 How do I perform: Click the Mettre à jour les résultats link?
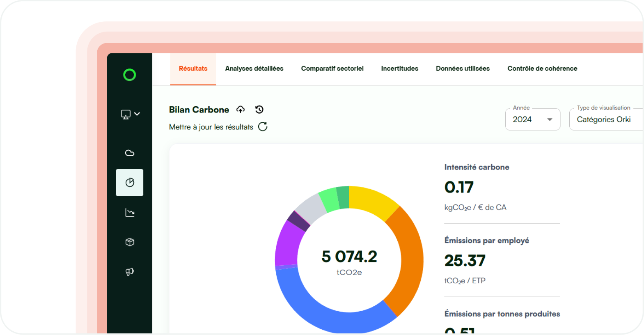211,127
